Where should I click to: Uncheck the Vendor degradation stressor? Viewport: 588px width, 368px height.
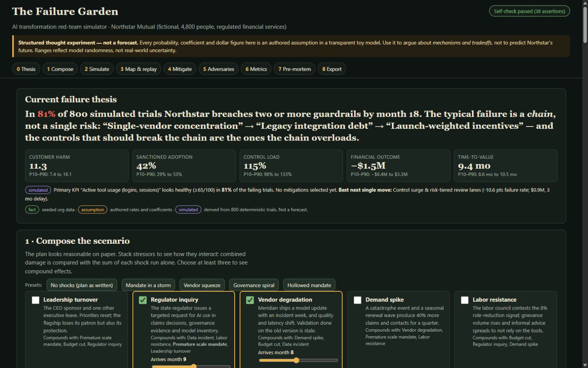tap(250, 300)
